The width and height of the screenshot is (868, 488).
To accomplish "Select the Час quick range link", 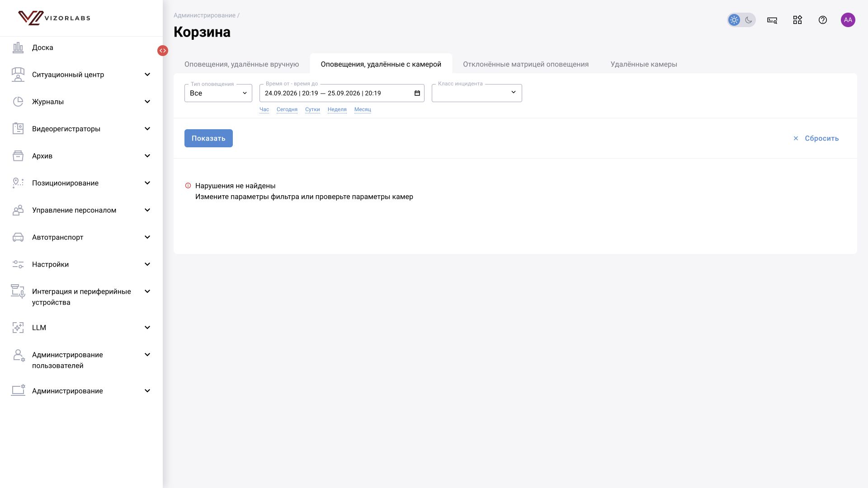I will point(264,109).
